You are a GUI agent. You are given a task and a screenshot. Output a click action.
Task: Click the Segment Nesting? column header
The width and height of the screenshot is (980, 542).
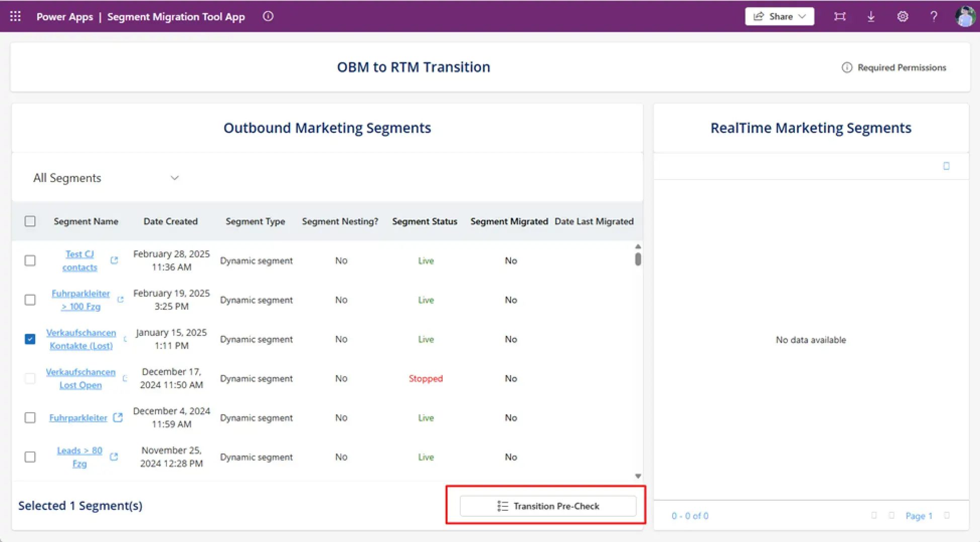[340, 221]
